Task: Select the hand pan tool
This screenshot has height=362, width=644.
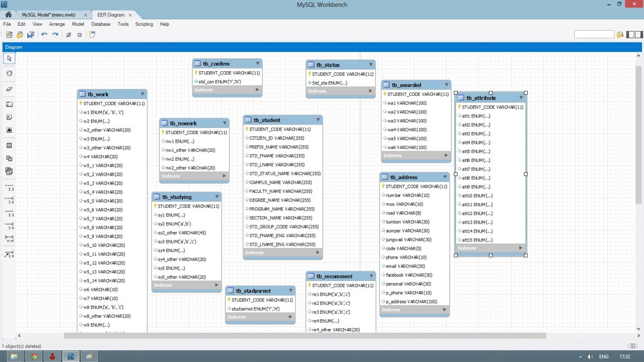Action: click(x=9, y=73)
